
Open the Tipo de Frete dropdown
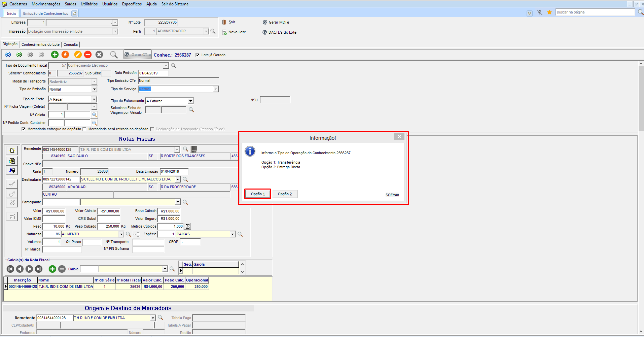click(x=94, y=99)
